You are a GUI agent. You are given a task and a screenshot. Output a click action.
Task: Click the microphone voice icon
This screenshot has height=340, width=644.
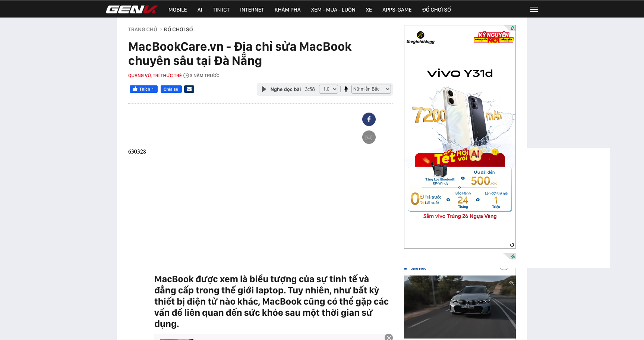coord(345,89)
